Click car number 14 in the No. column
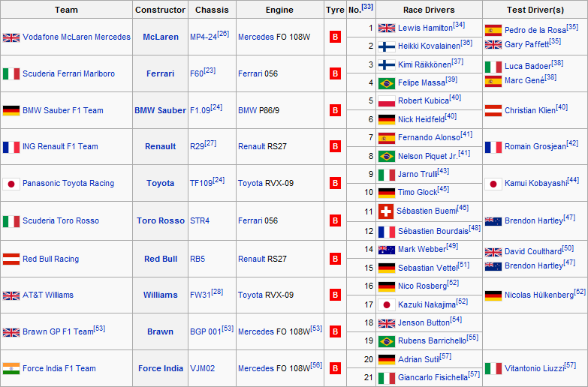The image size is (588, 387). coord(369,249)
